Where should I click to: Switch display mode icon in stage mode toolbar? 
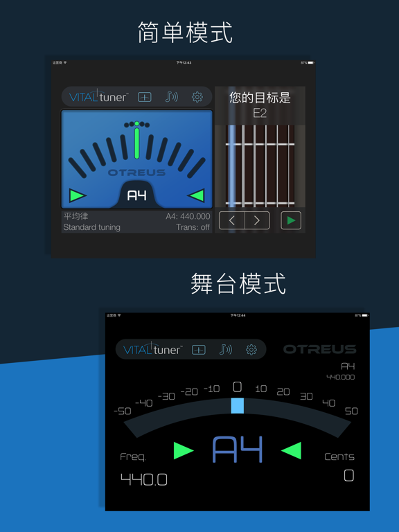coord(199,350)
